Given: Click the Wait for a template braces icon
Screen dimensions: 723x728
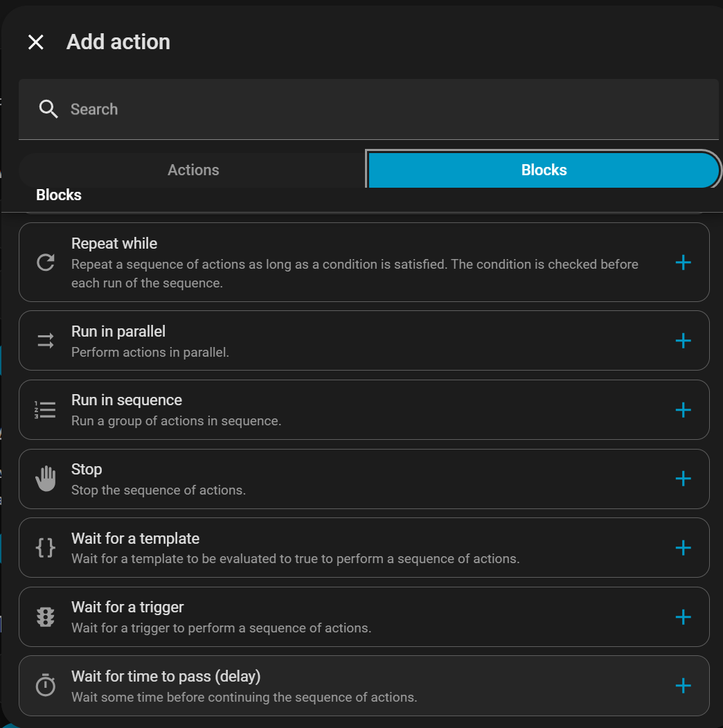Looking at the screenshot, I should pyautogui.click(x=46, y=548).
